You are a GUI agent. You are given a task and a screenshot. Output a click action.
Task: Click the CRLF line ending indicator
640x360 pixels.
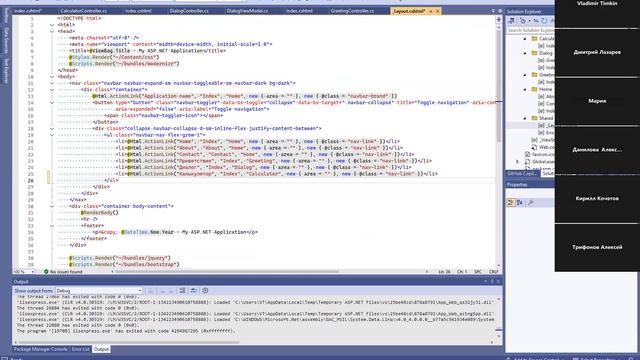click(x=493, y=271)
